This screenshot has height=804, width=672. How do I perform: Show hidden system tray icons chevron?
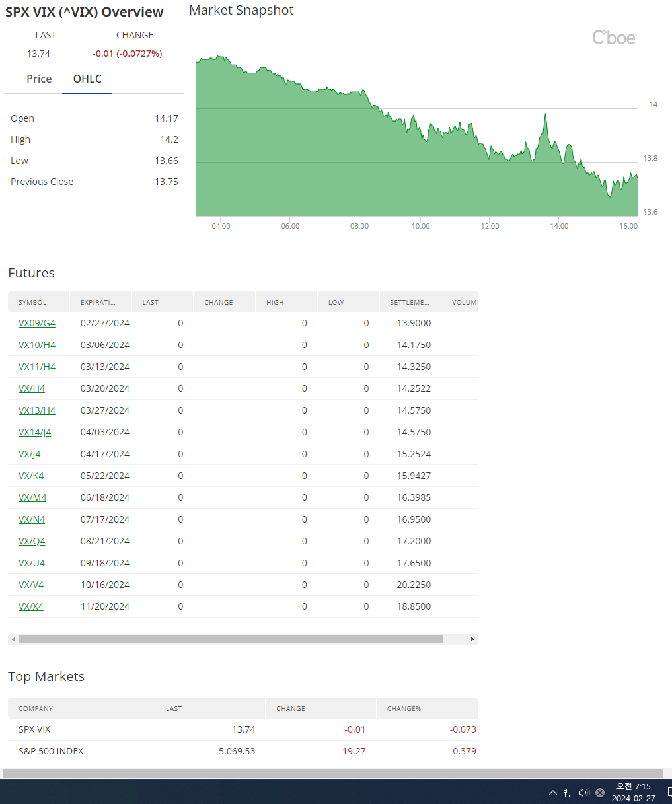click(553, 793)
